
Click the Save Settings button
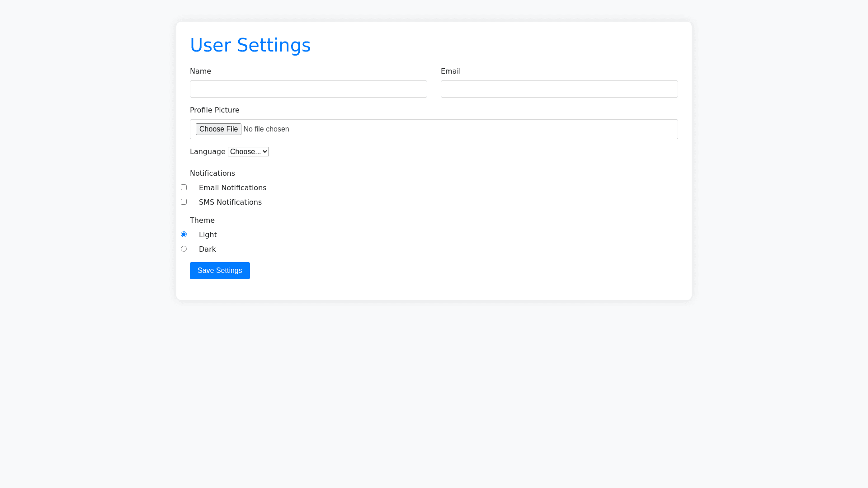(220, 271)
